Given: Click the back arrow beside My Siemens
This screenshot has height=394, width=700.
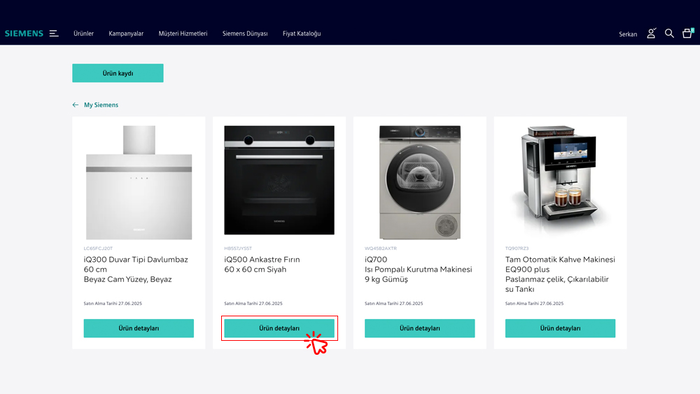Looking at the screenshot, I should coord(75,105).
